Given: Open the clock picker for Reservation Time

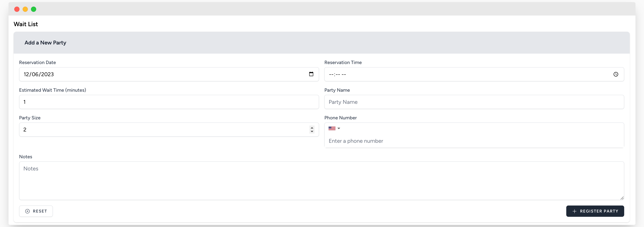Looking at the screenshot, I should click(616, 74).
